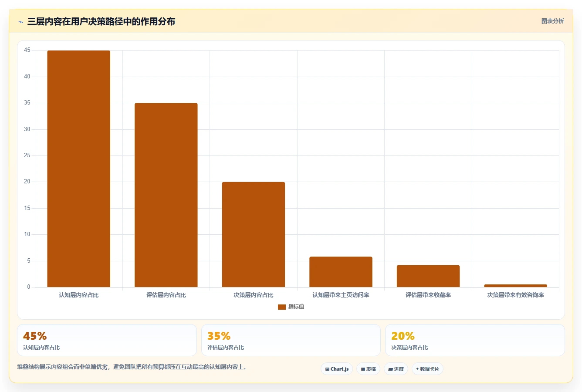Click the x-axis label 决策层带来有效咨询率
582x392 pixels.
(x=515, y=295)
